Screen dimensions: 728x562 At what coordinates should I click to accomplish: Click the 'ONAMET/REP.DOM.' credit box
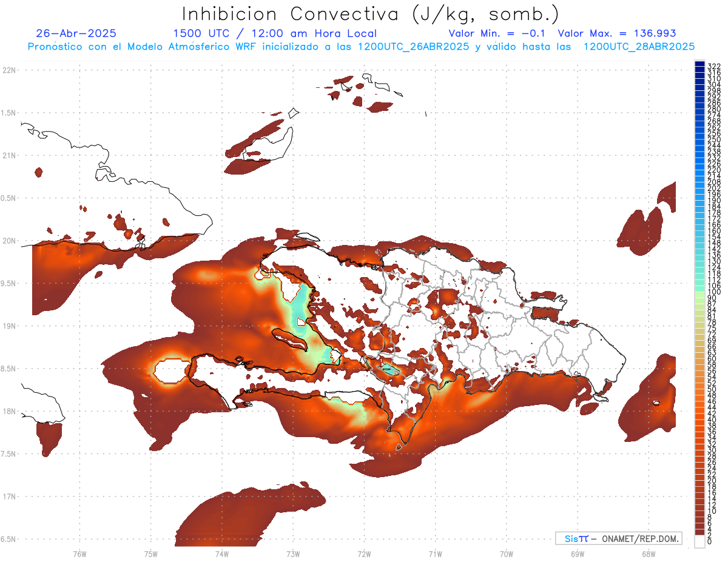click(x=618, y=538)
